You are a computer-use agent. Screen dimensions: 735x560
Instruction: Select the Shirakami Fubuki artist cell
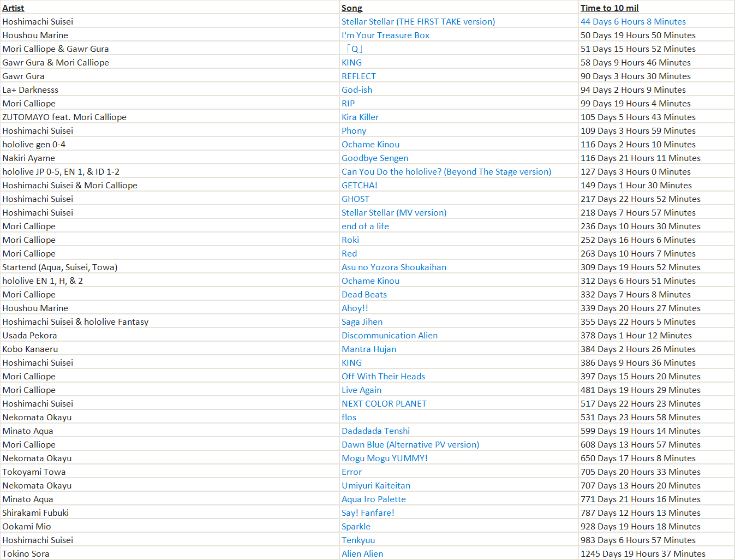tap(170, 513)
